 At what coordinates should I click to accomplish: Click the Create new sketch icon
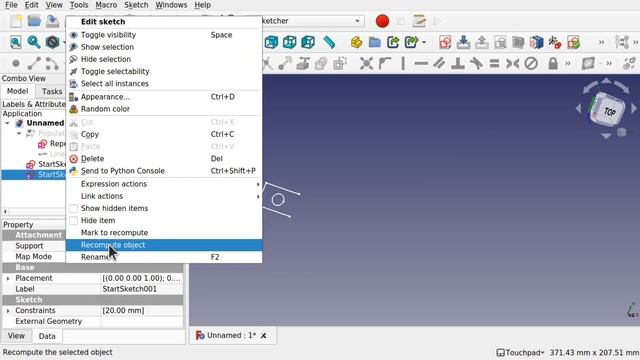click(445, 42)
